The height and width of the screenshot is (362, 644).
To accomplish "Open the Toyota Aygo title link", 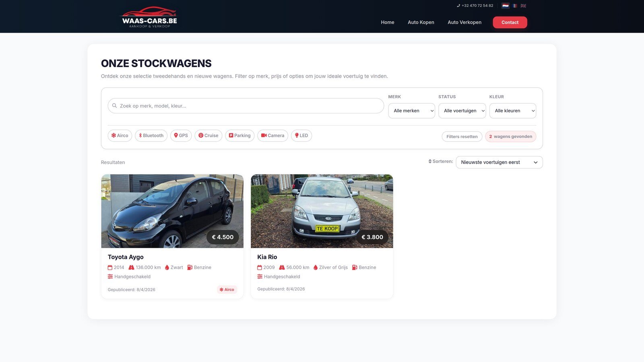I will 126,257.
